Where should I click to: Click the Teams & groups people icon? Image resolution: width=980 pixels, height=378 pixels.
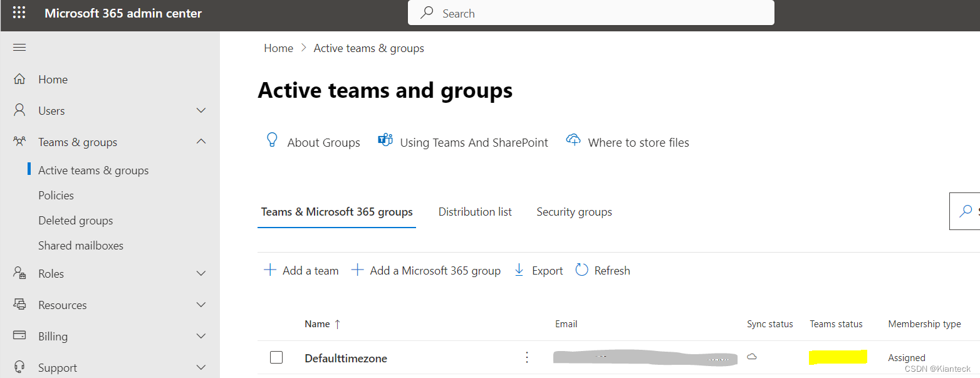(x=19, y=142)
